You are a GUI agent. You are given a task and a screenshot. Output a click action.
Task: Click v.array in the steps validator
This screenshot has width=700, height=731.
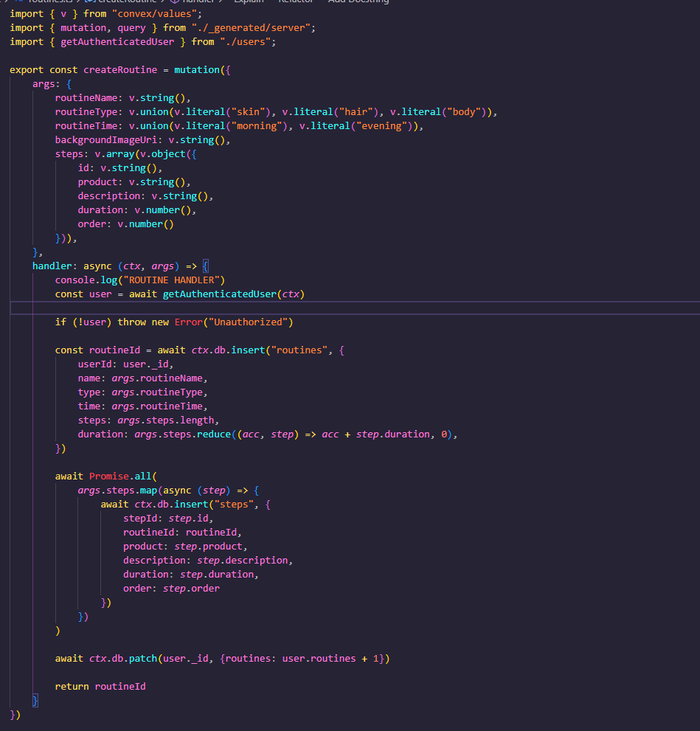pyautogui.click(x=114, y=154)
